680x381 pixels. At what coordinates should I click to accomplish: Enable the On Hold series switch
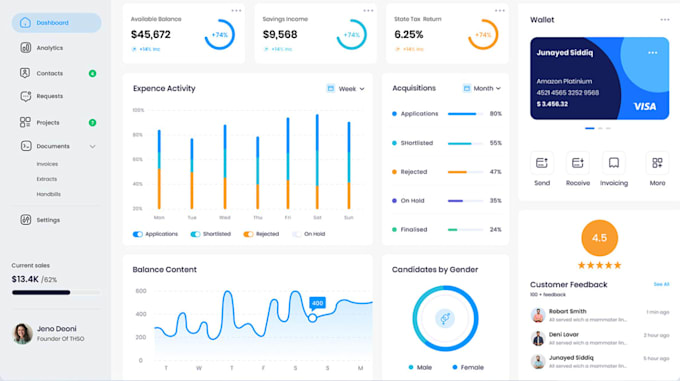pyautogui.click(x=297, y=234)
